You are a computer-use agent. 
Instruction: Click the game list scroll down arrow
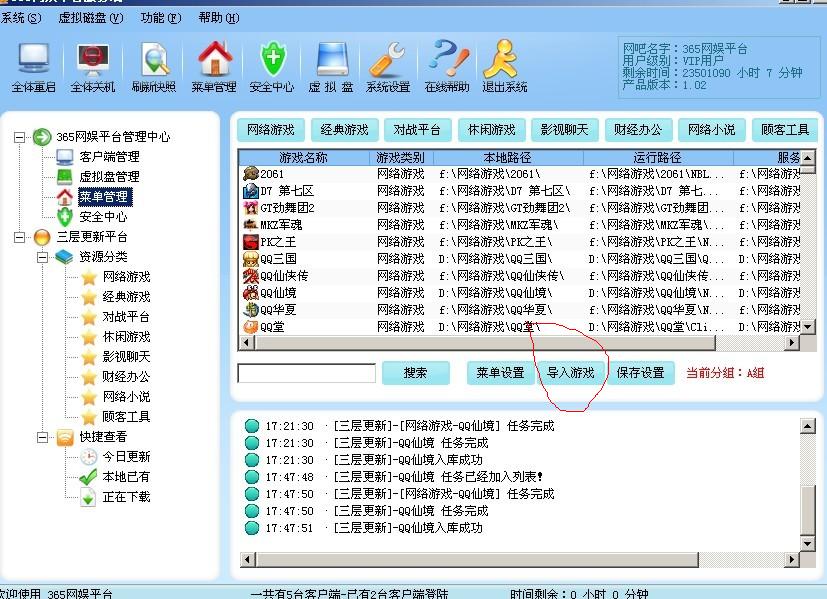coord(807,327)
